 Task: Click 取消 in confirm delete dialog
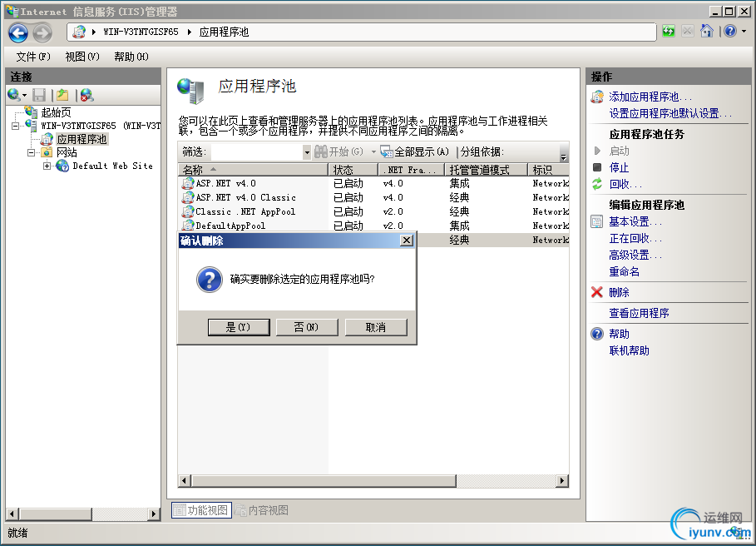[376, 327]
